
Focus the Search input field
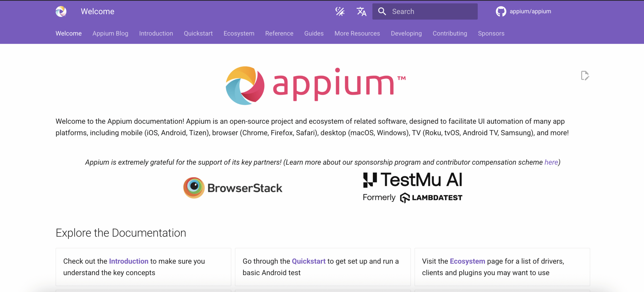point(425,11)
